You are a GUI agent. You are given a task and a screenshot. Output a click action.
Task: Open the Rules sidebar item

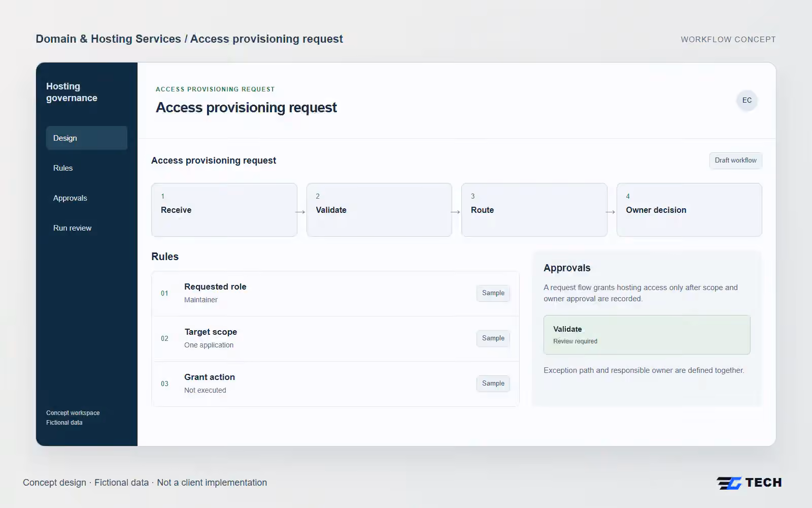[x=87, y=168]
